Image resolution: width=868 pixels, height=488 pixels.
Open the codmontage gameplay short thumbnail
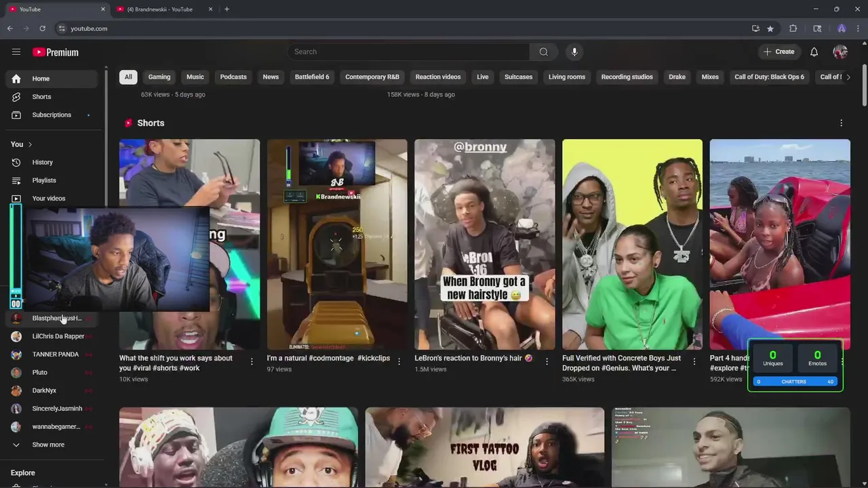337,245
